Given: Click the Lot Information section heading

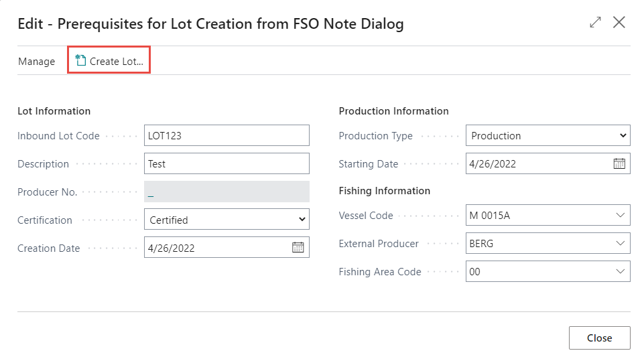Looking at the screenshot, I should (x=54, y=111).
